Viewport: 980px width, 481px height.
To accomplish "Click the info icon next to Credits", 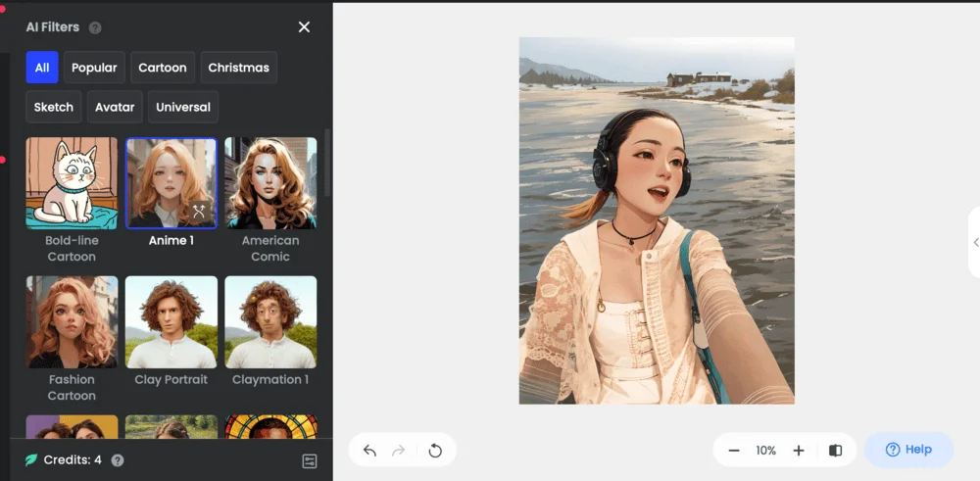I will coord(118,460).
